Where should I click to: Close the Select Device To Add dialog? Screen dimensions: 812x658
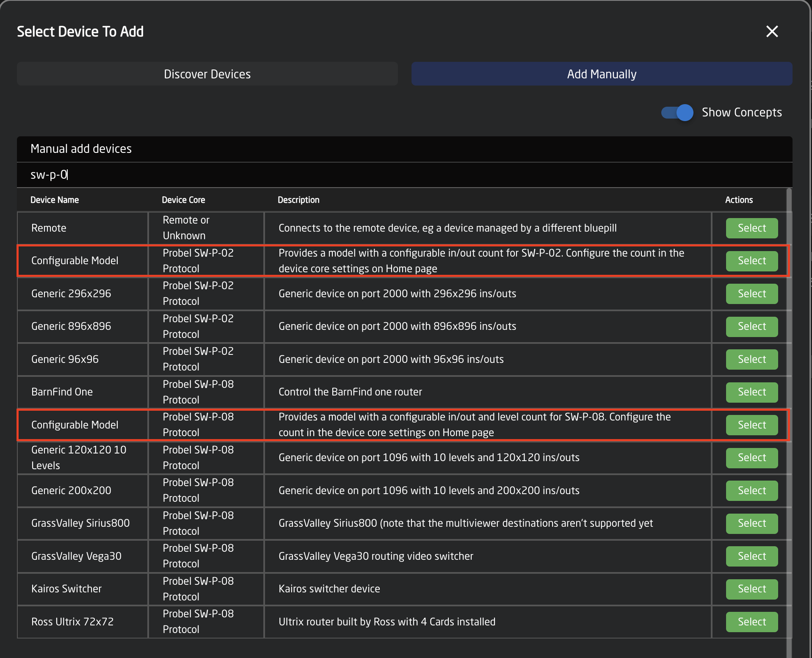(x=772, y=31)
